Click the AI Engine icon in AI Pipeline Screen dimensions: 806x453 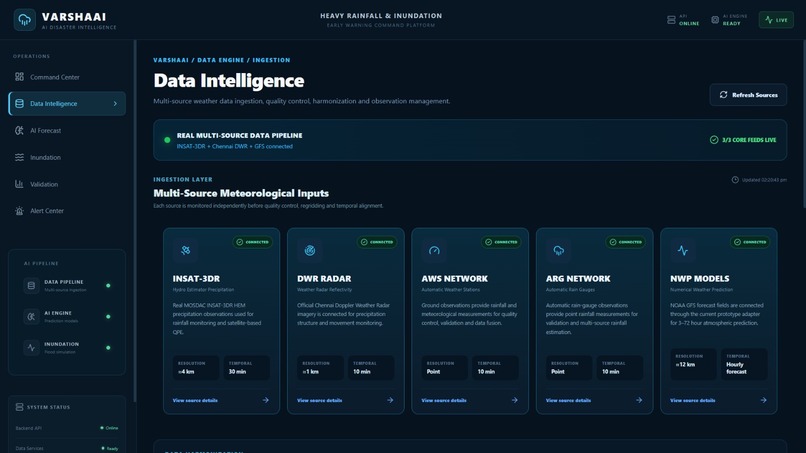[31, 316]
